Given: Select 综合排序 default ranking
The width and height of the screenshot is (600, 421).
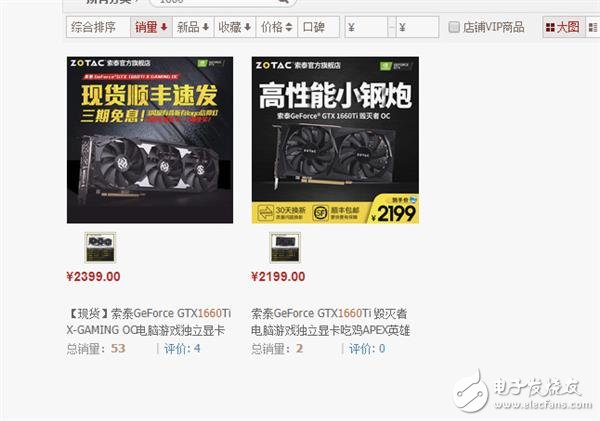Looking at the screenshot, I should coord(98,27).
